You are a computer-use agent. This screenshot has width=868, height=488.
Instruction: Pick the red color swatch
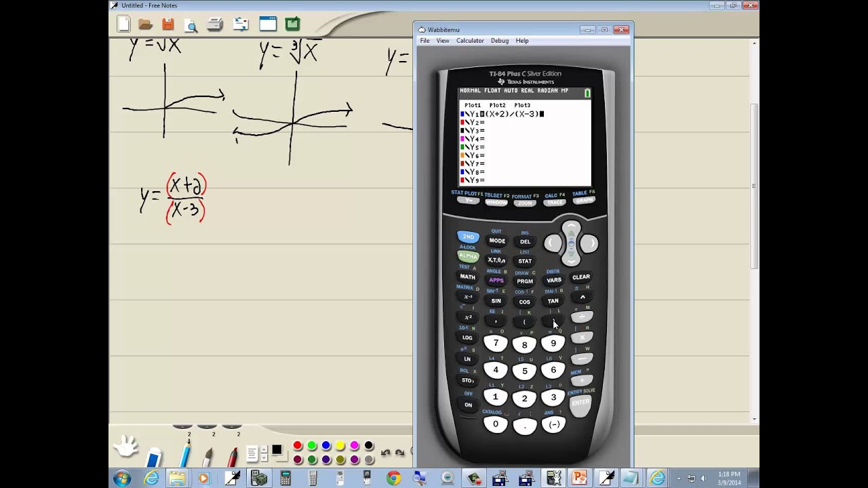tap(298, 445)
